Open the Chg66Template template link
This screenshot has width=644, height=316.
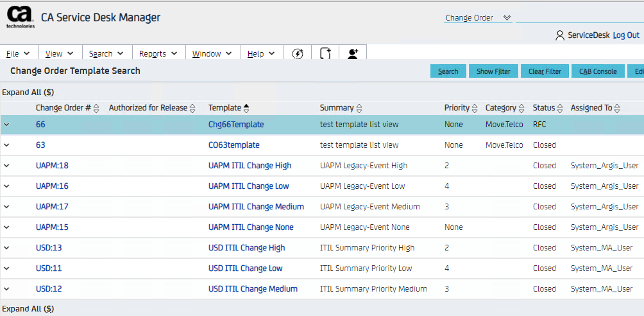pos(236,124)
